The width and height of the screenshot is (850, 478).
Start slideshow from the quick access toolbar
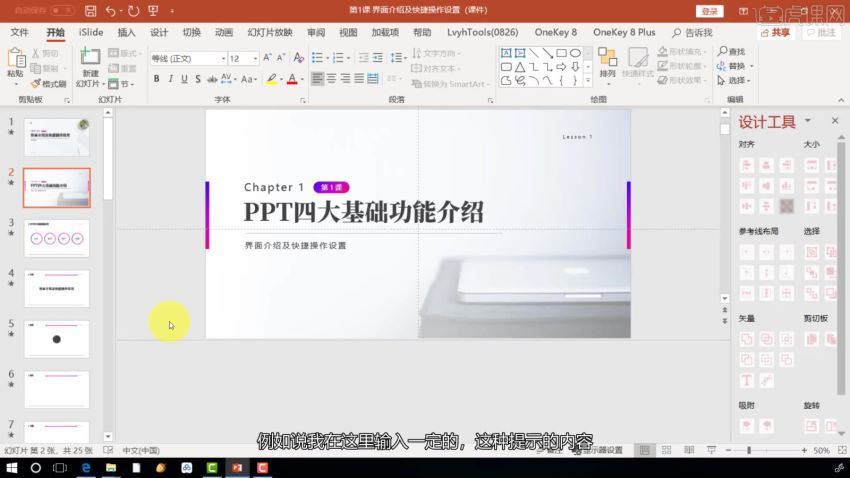[x=153, y=10]
